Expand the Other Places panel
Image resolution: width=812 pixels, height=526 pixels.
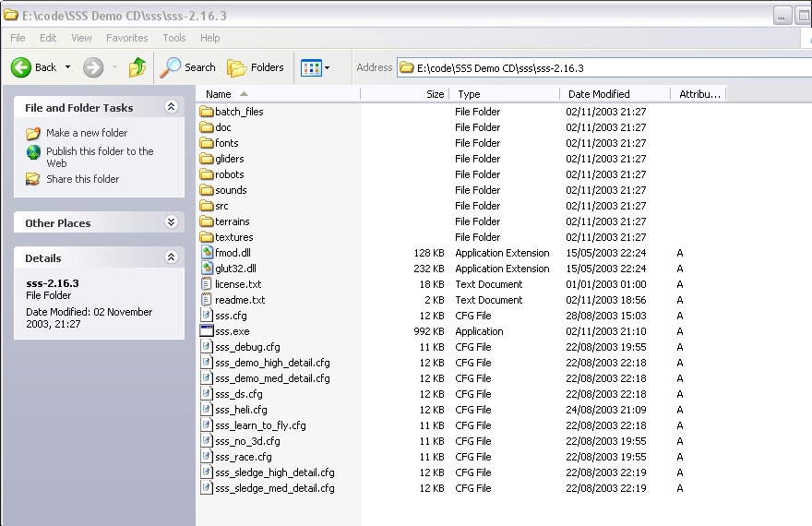[171, 222]
